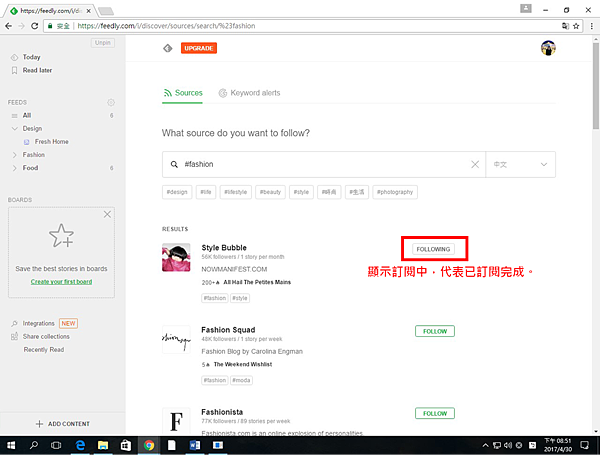Click the Create your first board link
Image resolution: width=600 pixels, height=458 pixels.
pos(61,282)
